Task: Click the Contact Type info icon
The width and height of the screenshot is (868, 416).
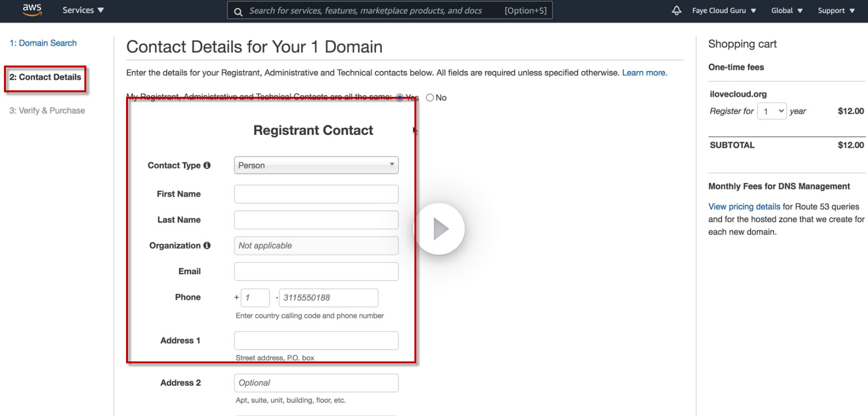Action: click(x=207, y=165)
